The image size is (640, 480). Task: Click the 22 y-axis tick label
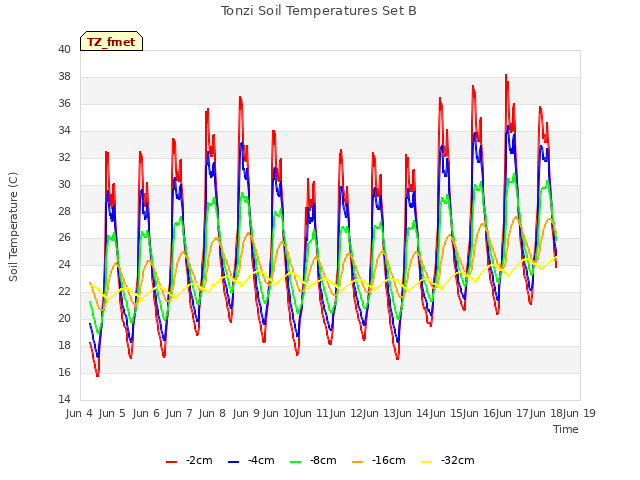(x=64, y=291)
